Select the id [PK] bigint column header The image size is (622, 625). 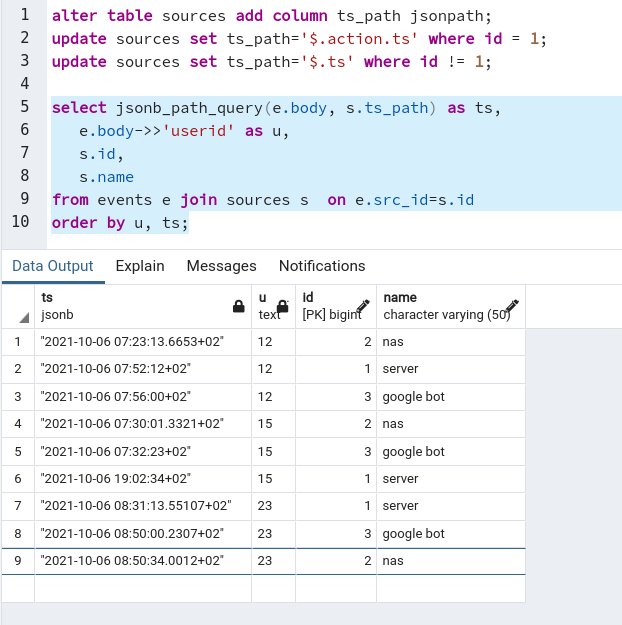pos(325,306)
